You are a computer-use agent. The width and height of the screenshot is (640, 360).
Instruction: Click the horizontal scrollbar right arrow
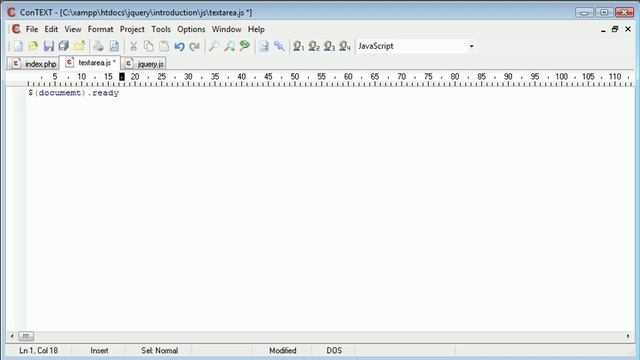pyautogui.click(x=628, y=336)
